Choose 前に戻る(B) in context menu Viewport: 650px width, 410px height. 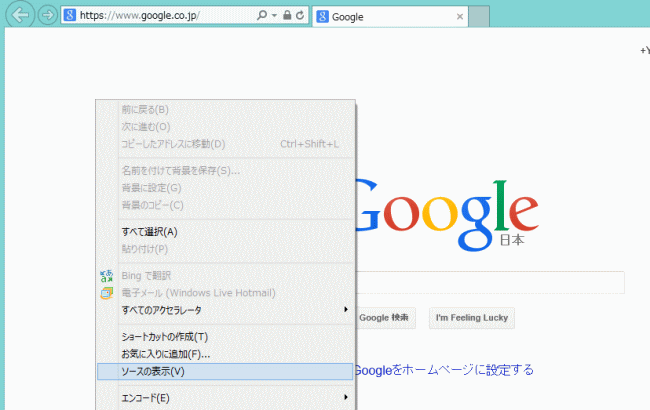tap(225, 109)
